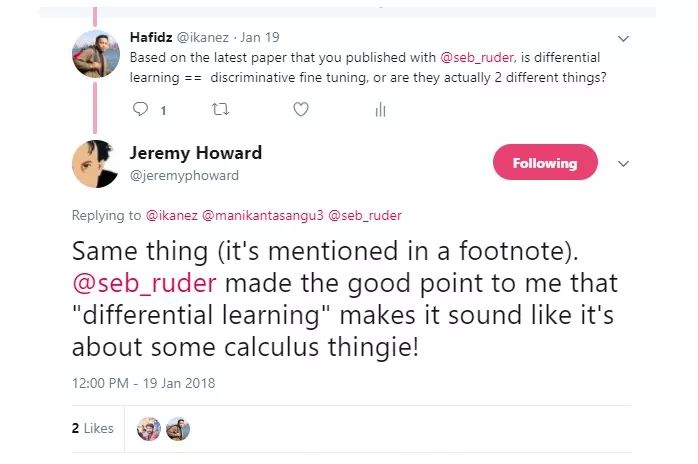Expand options chevron on Hafidz's tweet
Screen dimensions: 698x464
624,40
